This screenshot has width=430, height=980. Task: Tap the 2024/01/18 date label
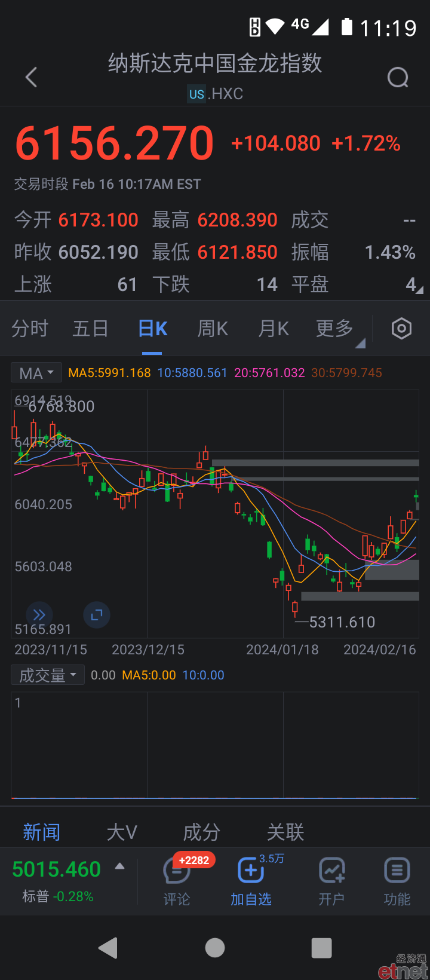pos(282,650)
